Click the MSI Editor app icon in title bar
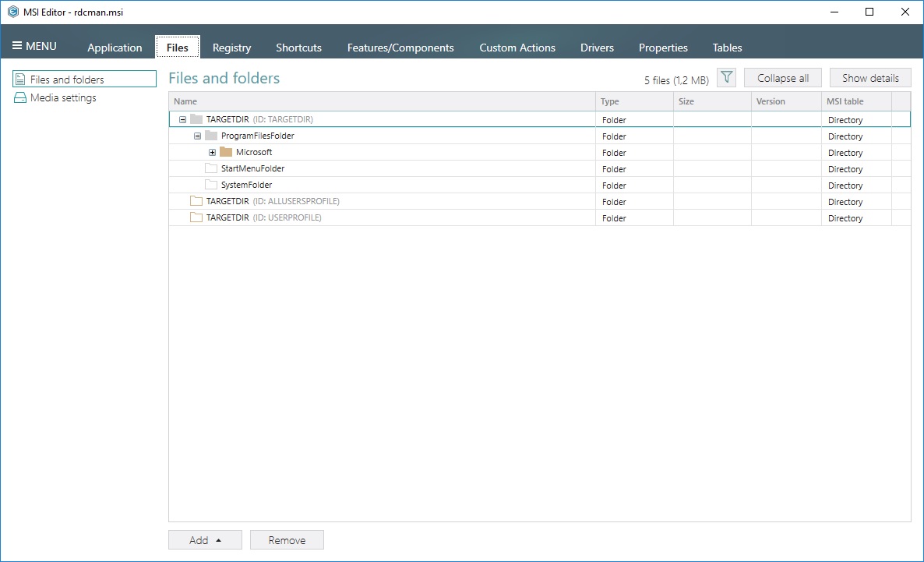Image resolution: width=924 pixels, height=562 pixels. (13, 12)
